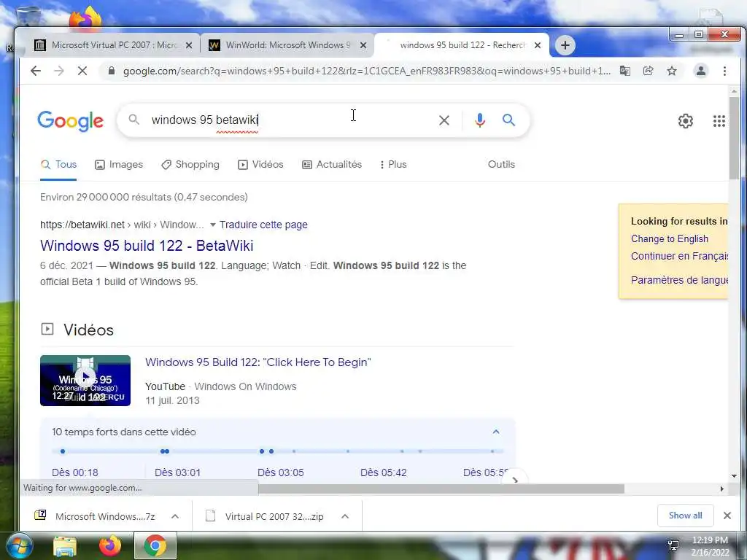Click Continuer en Français
Screen dimensions: 747x560
tap(679, 256)
